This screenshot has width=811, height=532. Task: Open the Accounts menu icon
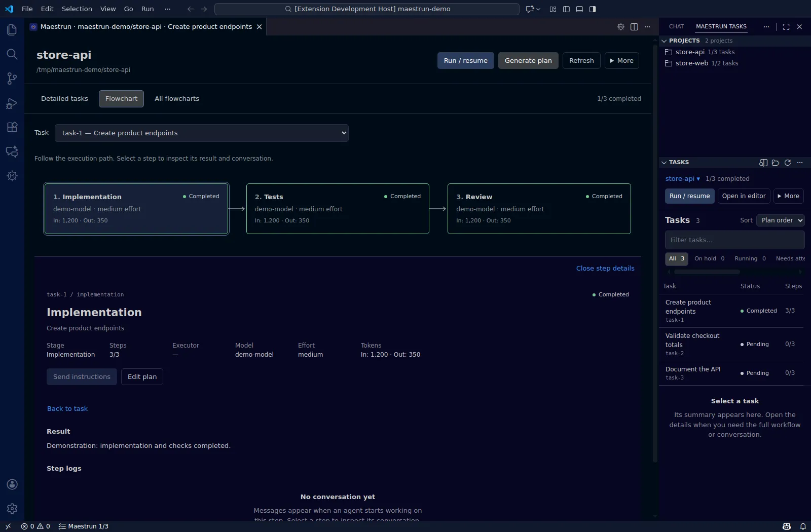point(12,484)
